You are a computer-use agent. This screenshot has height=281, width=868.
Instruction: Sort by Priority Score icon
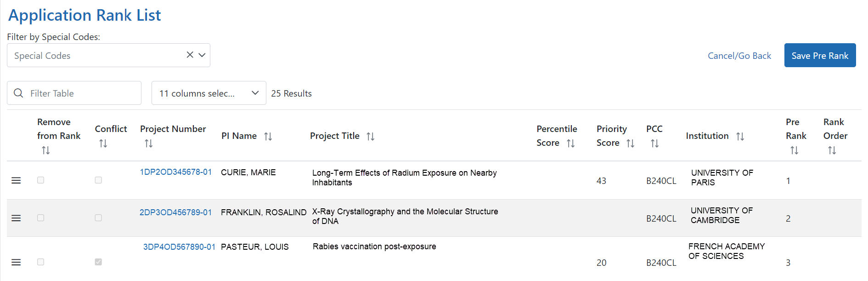(x=631, y=143)
